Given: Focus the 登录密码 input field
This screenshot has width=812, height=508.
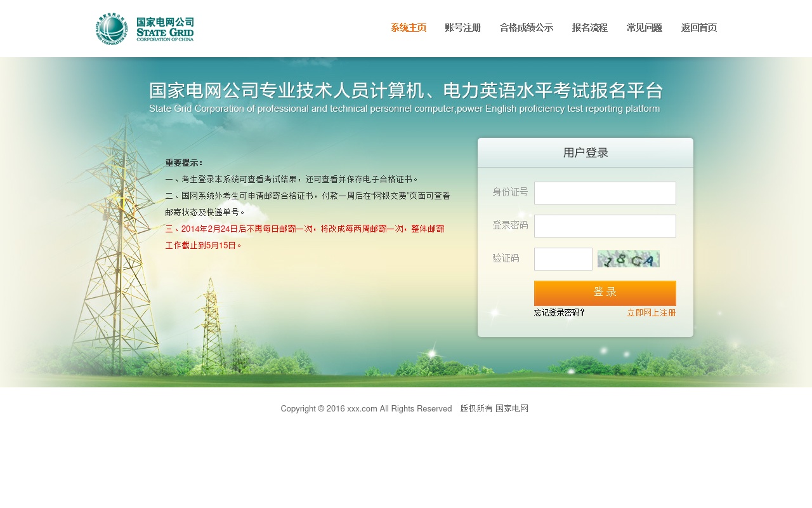Looking at the screenshot, I should (x=605, y=226).
